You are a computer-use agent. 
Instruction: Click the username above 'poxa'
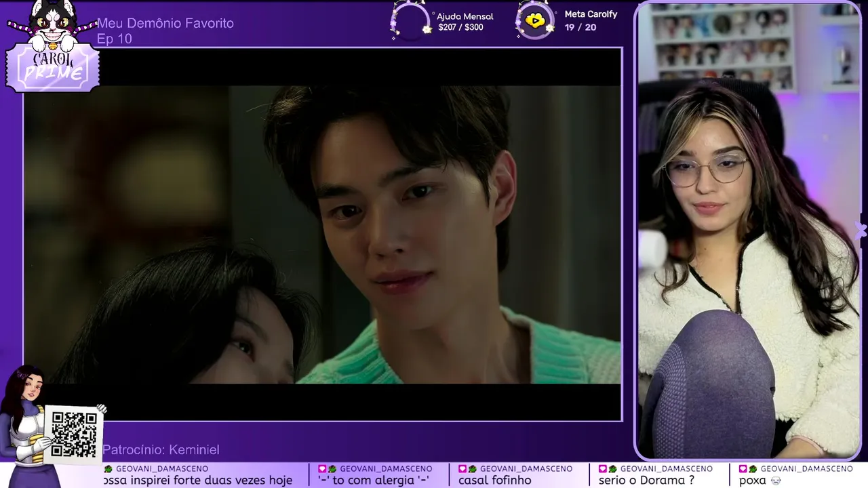coord(807,469)
